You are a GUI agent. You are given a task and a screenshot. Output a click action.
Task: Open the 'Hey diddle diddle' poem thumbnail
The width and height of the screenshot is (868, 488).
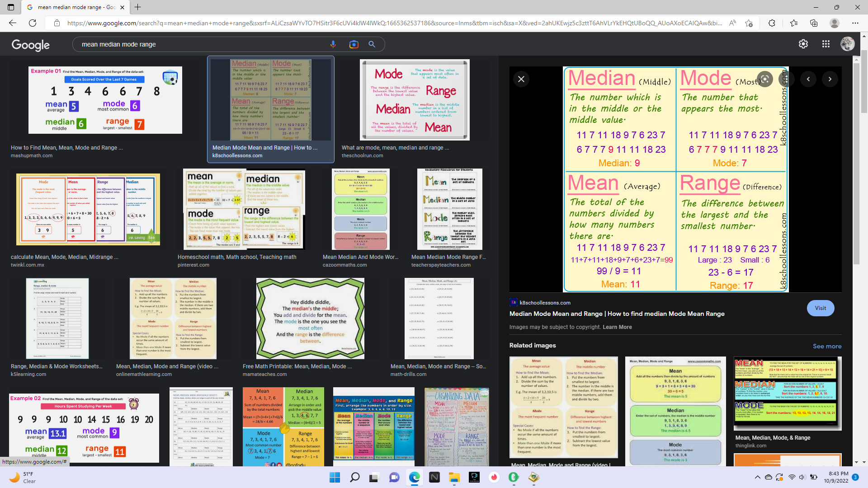pos(310,319)
